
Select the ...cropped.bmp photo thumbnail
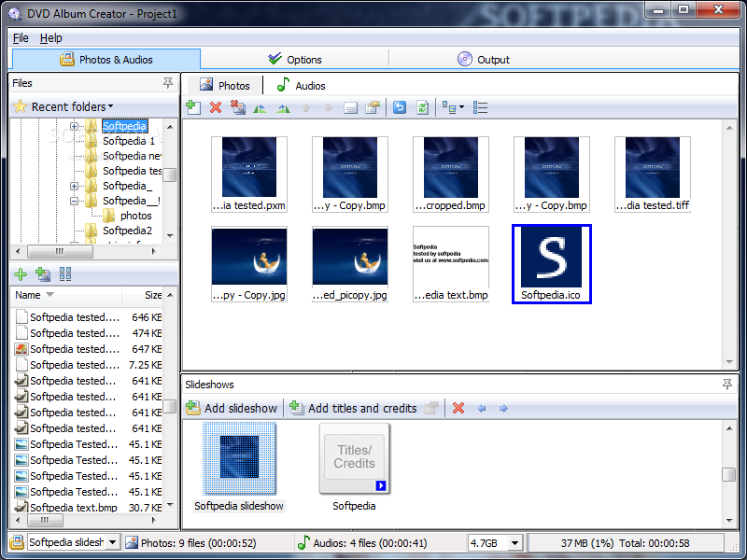click(451, 174)
